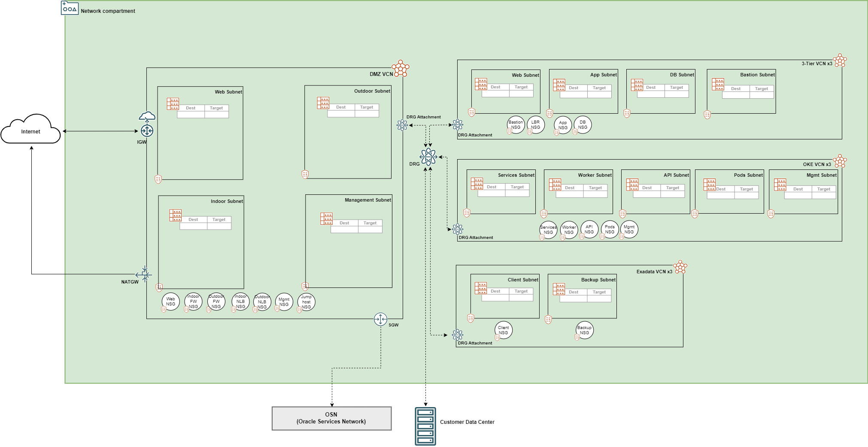Select route table icon in DMZ Web Subnet

coord(173,104)
